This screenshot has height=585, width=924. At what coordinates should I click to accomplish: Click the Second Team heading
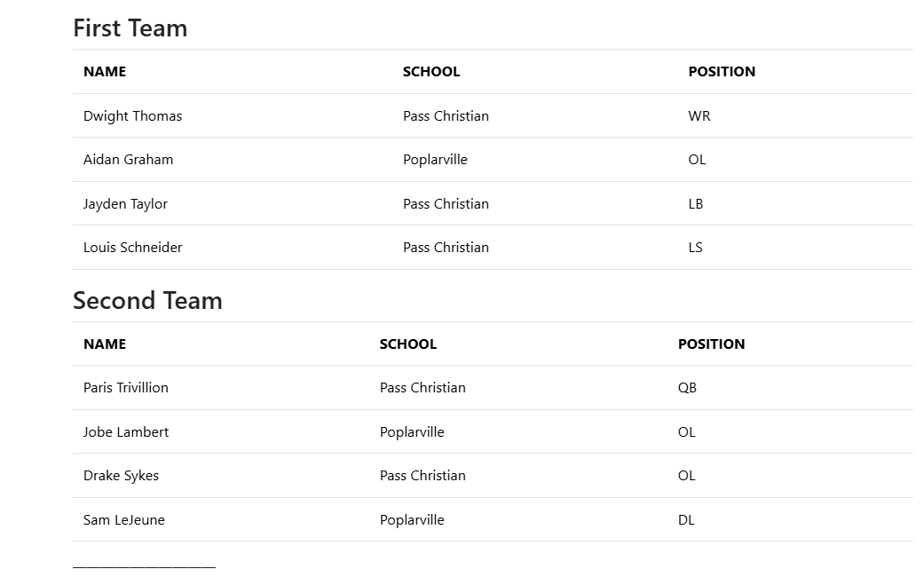(147, 301)
